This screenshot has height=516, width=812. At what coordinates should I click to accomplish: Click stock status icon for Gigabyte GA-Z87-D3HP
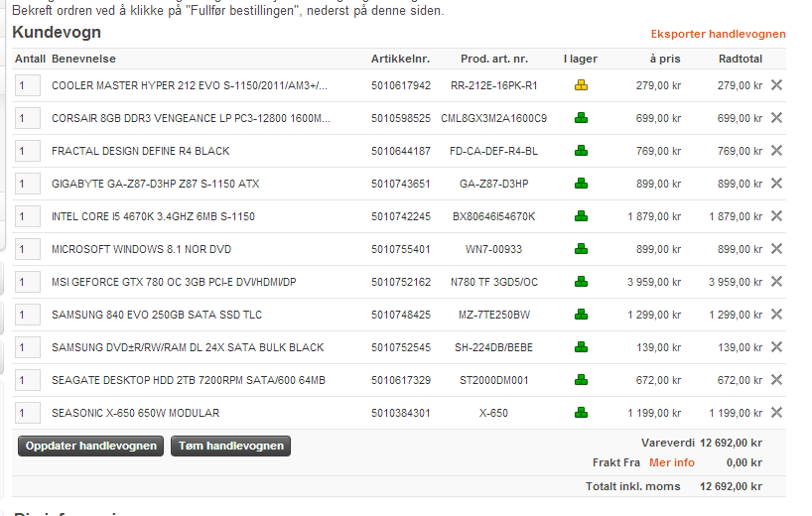pyautogui.click(x=581, y=184)
